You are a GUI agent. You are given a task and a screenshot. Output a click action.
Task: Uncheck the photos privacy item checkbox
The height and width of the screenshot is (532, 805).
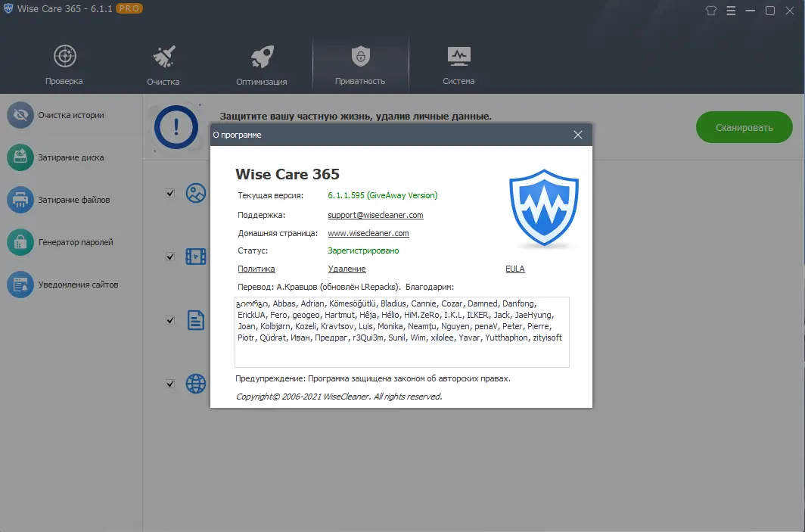pos(169,193)
